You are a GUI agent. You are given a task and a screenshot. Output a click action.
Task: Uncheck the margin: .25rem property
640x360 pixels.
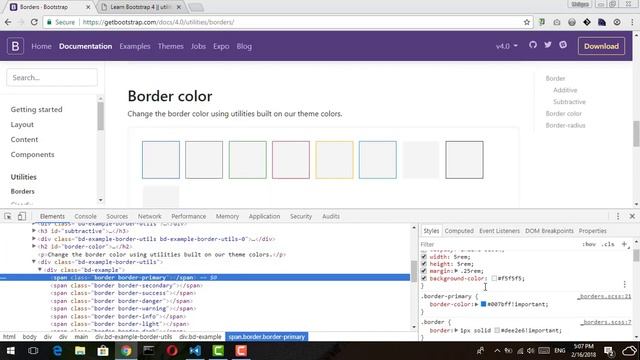click(424, 271)
